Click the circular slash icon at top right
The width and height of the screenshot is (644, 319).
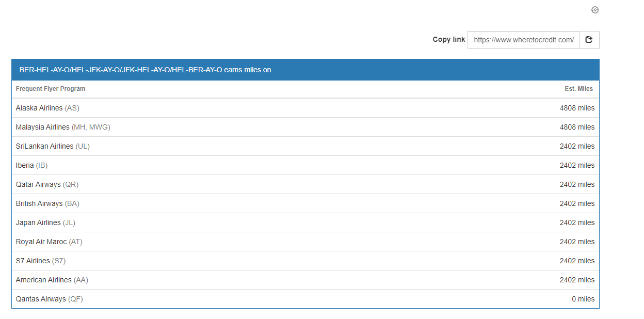point(595,10)
